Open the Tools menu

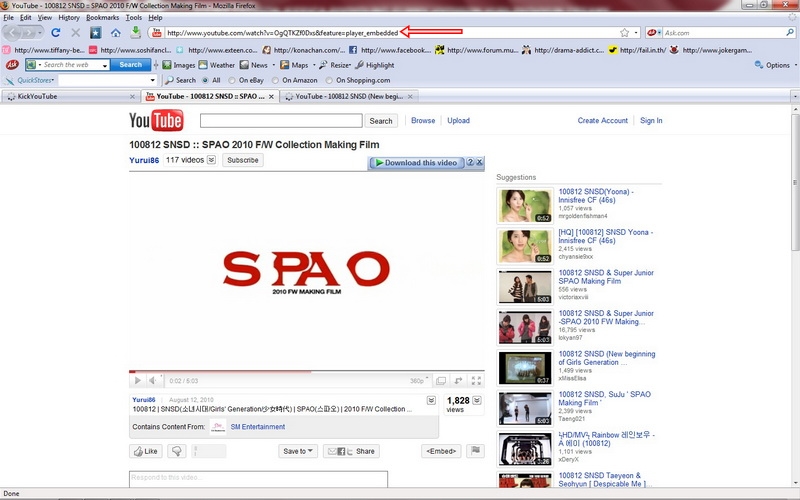(x=134, y=17)
